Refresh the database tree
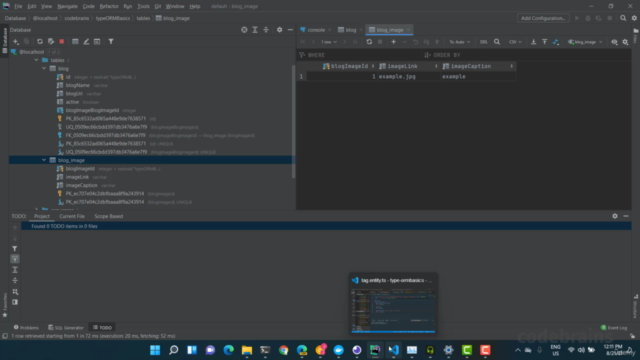The width and height of the screenshot is (640, 360). [x=40, y=42]
